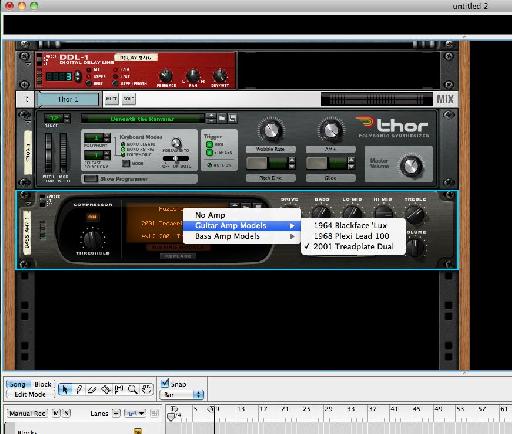Click the Thor rotary knob left of the logo
This screenshot has height=434, width=512.
pos(331,130)
